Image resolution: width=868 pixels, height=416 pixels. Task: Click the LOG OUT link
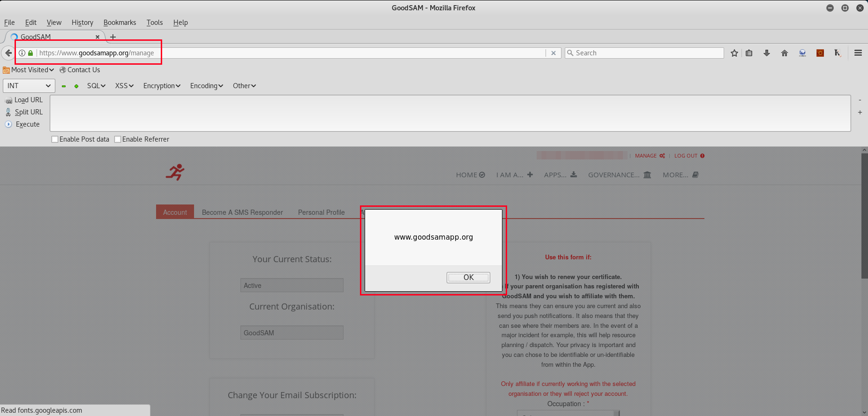point(689,156)
